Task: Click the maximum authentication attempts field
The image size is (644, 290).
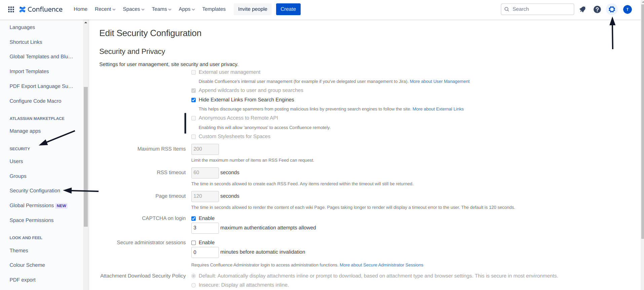Action: (205, 228)
